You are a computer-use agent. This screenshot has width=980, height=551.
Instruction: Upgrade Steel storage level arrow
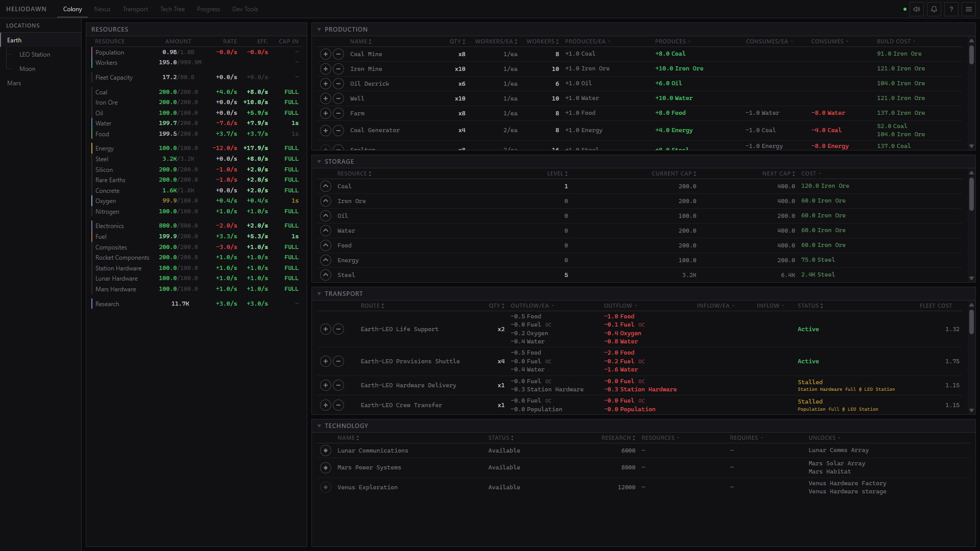pos(326,275)
